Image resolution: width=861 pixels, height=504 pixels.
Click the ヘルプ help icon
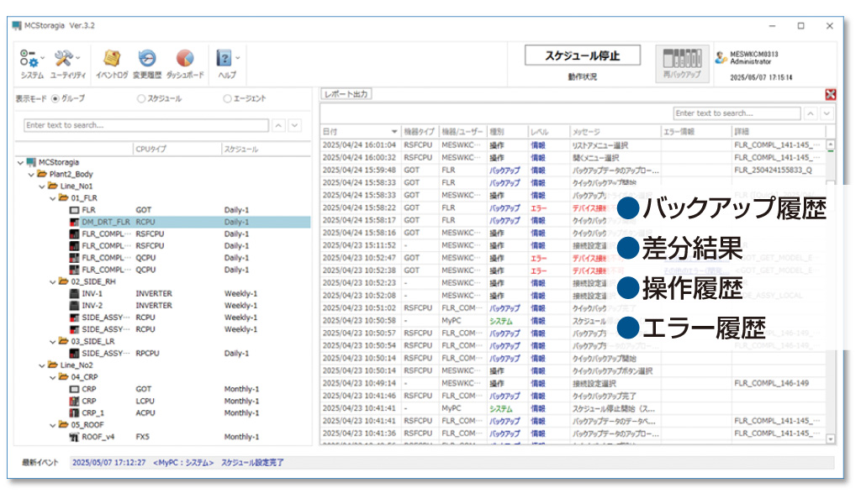pos(224,59)
